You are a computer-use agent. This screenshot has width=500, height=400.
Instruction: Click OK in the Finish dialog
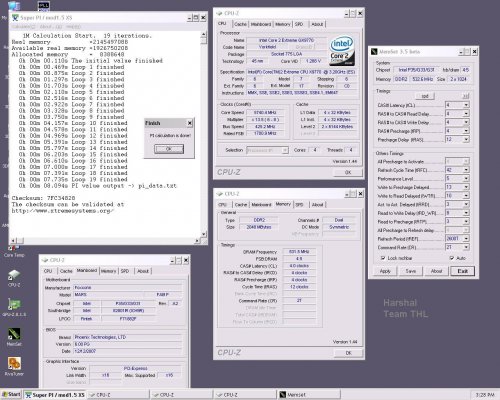(x=169, y=149)
